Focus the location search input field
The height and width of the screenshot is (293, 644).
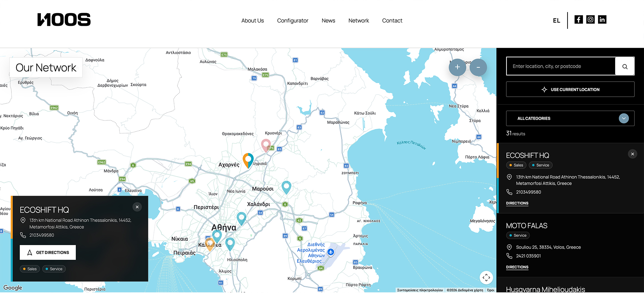tap(561, 66)
